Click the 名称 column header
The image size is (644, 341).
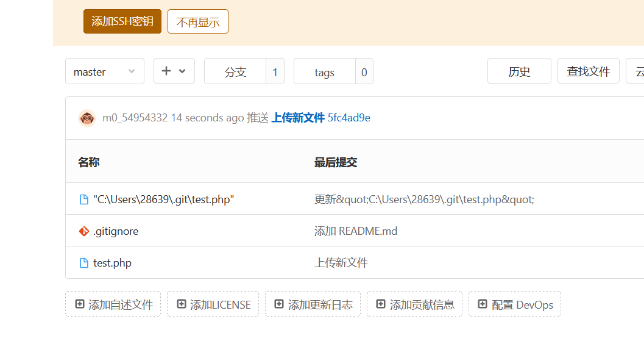pos(89,162)
